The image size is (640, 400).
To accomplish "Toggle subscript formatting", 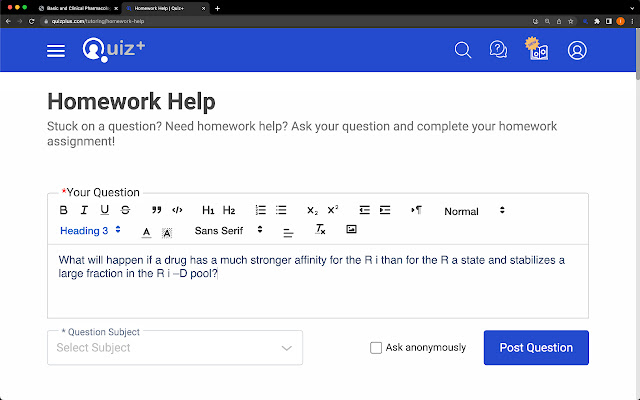I will pos(312,211).
